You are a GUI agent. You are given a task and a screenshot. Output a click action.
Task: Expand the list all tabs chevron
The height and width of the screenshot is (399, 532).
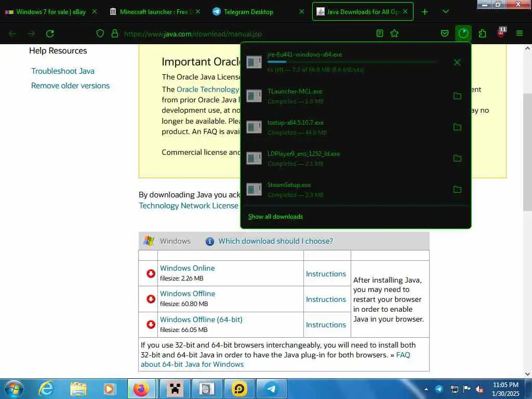click(446, 12)
